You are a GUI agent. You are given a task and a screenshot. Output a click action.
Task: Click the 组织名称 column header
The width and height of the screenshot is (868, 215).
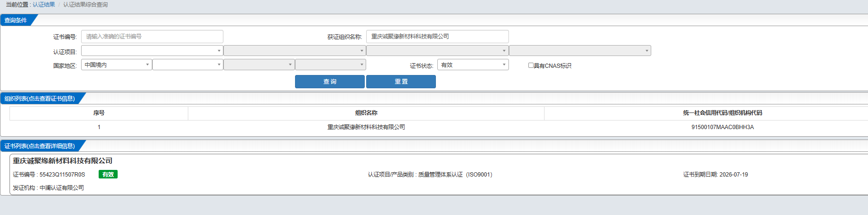pyautogui.click(x=366, y=113)
